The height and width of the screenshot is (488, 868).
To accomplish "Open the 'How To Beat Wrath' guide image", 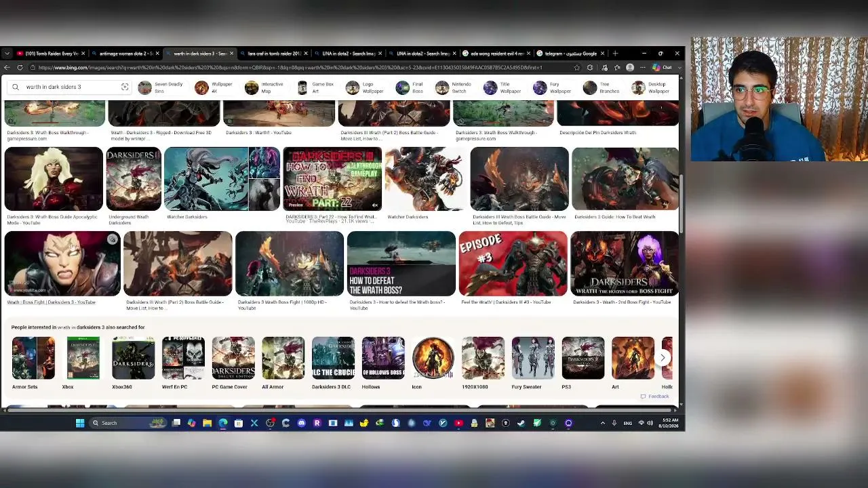I will point(625,179).
